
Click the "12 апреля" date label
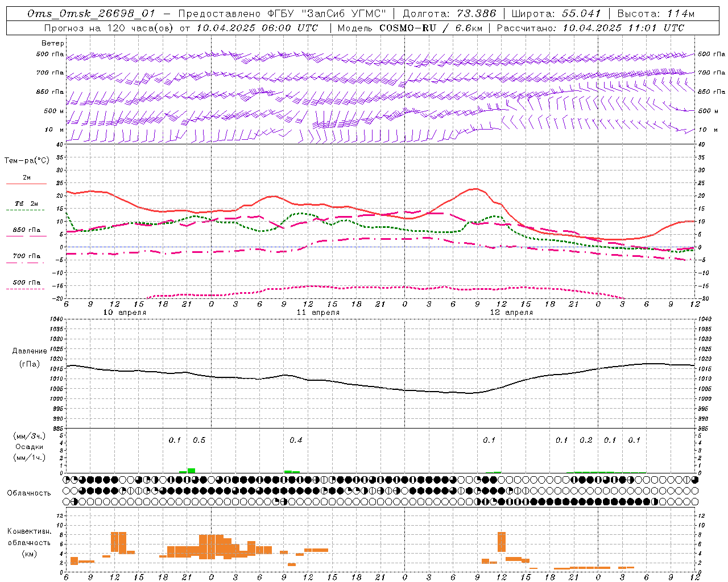coord(511,313)
